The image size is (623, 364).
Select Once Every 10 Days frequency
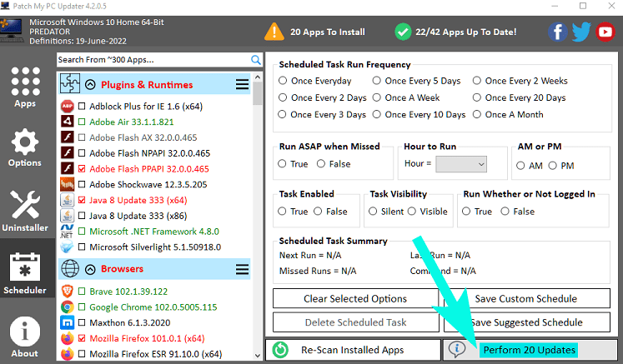pos(377,114)
